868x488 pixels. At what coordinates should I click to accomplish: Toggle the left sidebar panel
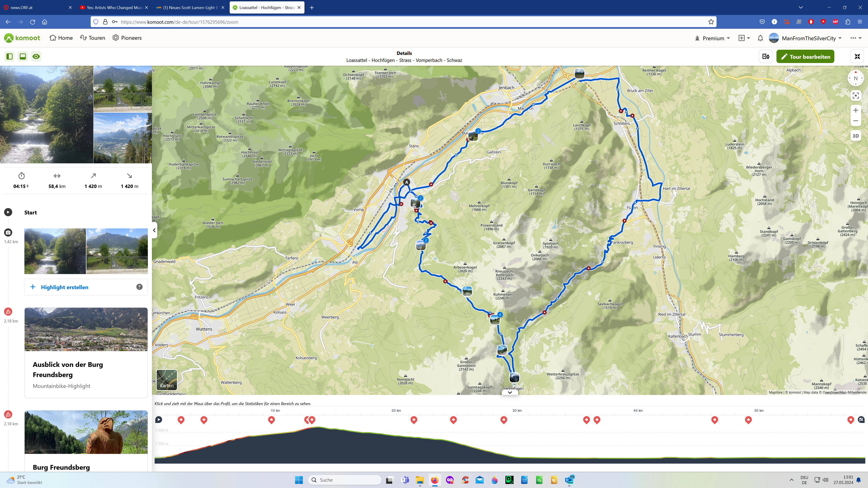point(9,56)
